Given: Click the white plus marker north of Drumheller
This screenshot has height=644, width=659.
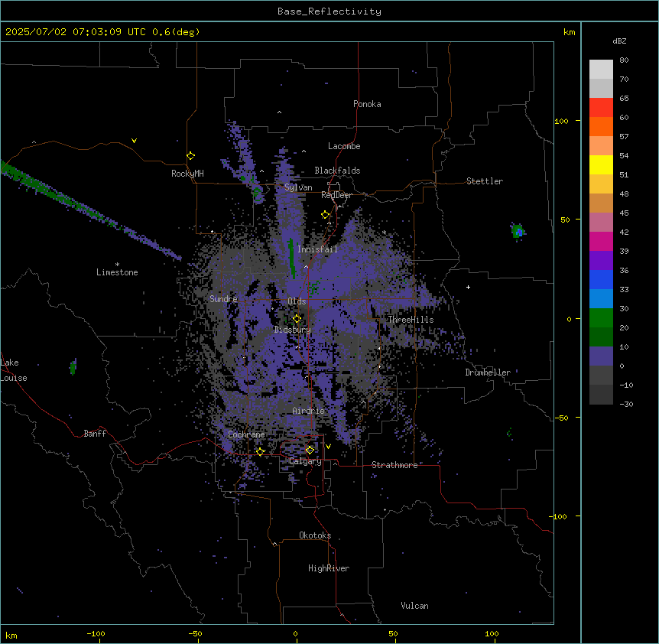Looking at the screenshot, I should pyautogui.click(x=468, y=287).
